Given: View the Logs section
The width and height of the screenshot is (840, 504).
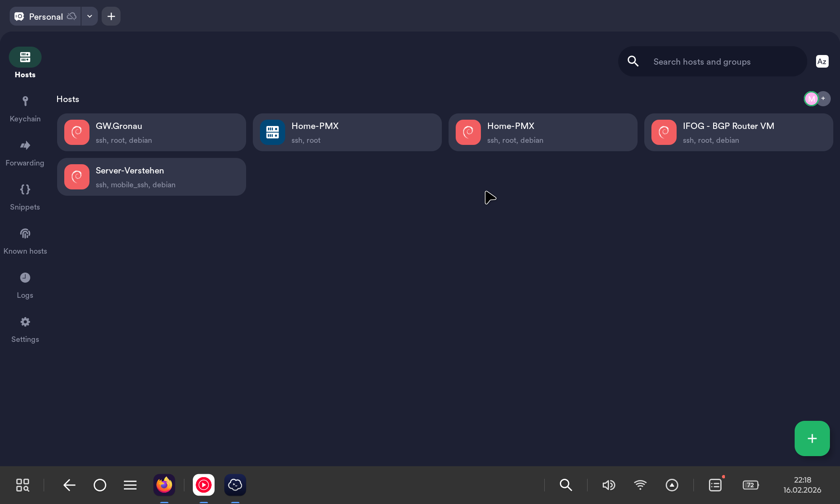Looking at the screenshot, I should click(x=25, y=285).
